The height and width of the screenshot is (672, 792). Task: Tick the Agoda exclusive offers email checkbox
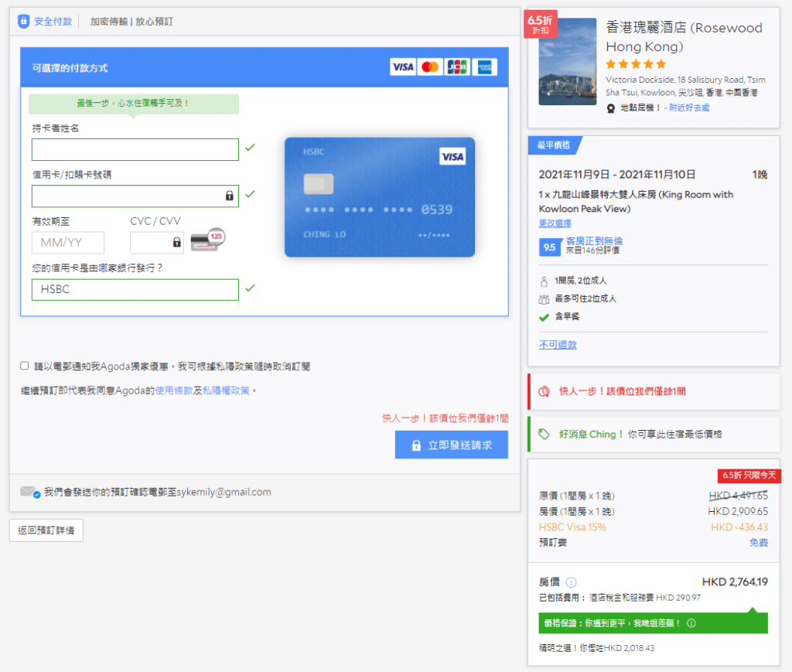click(24, 366)
